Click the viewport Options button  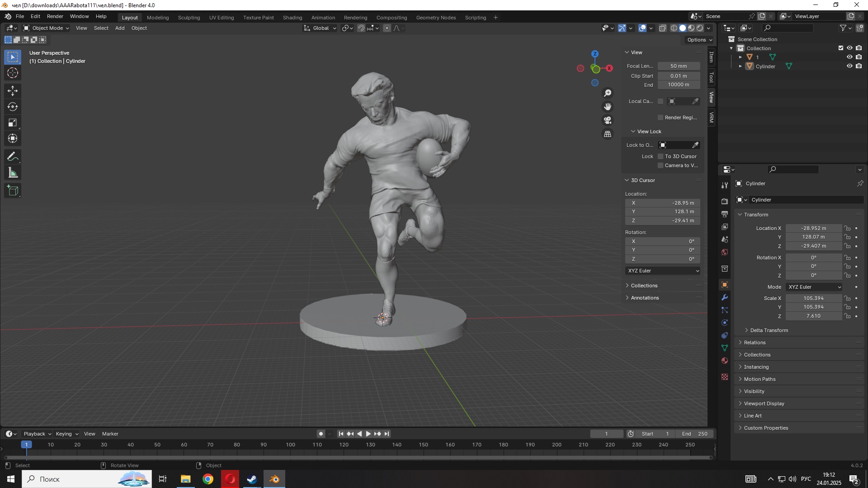[699, 40]
